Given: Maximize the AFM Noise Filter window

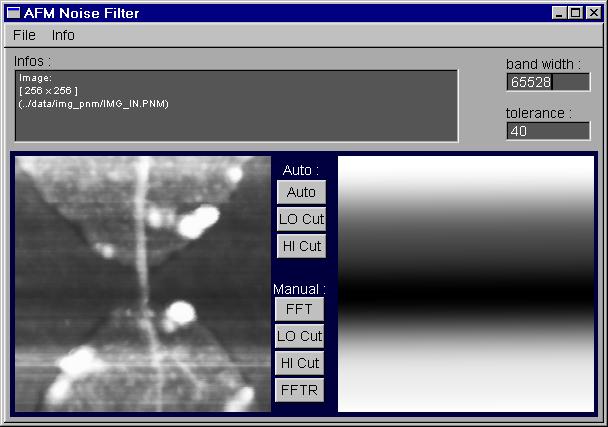Looking at the screenshot, I should (x=575, y=13).
